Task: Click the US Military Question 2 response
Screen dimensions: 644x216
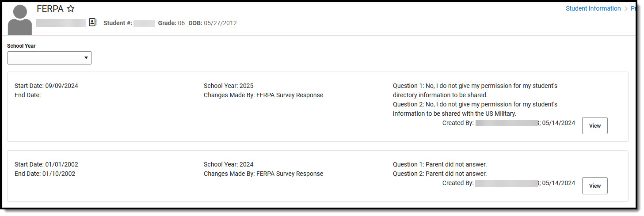Action: pos(475,109)
